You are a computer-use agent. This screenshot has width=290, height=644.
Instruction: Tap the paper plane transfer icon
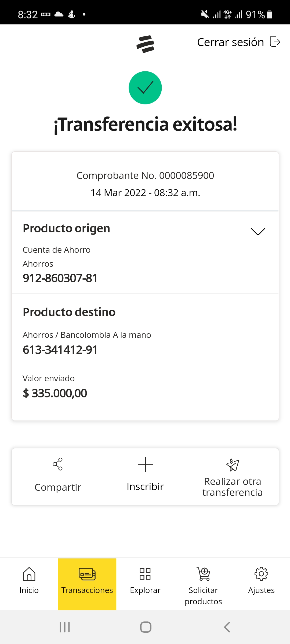(x=233, y=465)
